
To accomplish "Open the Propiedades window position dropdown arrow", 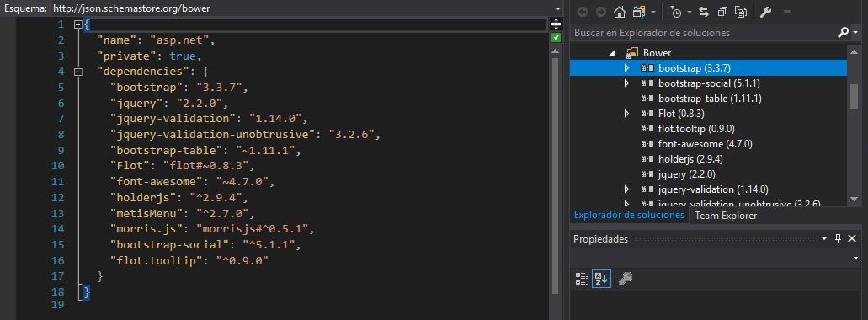I will (825, 239).
